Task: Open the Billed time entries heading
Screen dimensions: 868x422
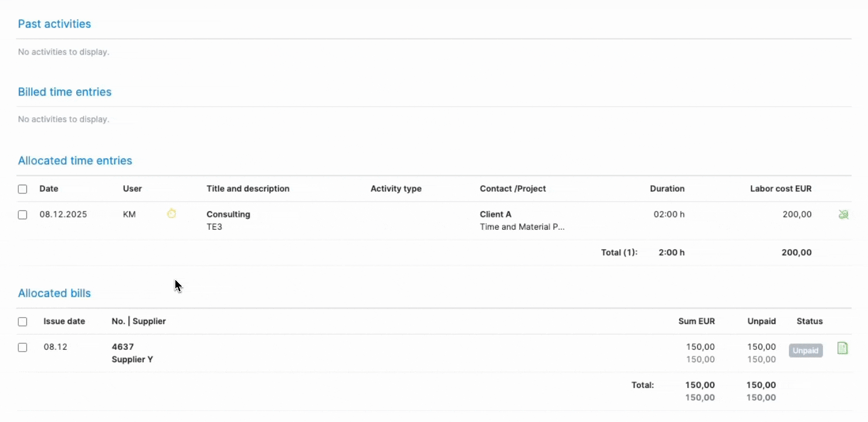Action: coord(65,92)
